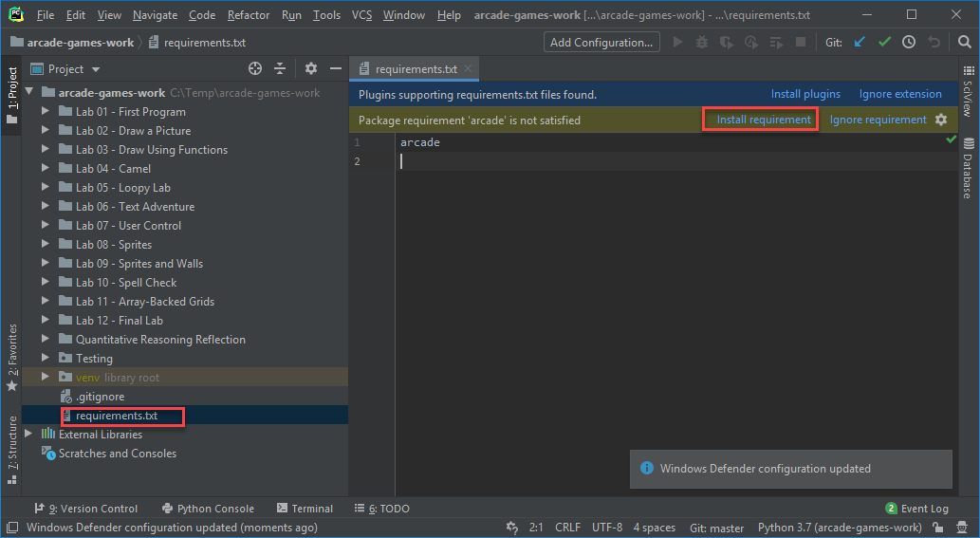Open Project panel settings gear
This screenshot has width=980, height=538.
point(310,68)
